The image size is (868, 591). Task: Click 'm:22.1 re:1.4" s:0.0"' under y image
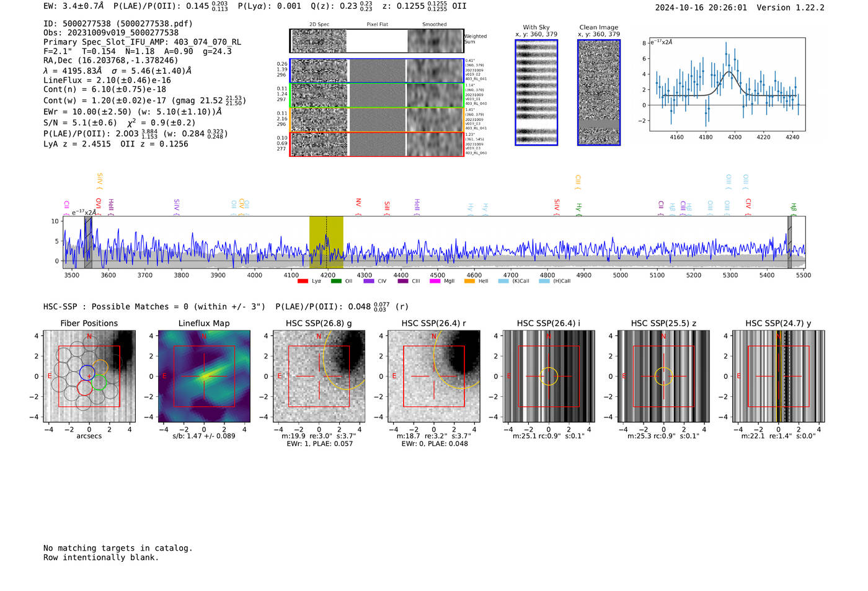coord(779,436)
